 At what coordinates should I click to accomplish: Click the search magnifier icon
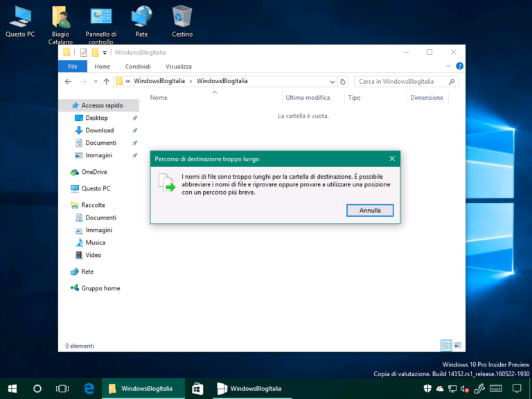click(x=452, y=82)
